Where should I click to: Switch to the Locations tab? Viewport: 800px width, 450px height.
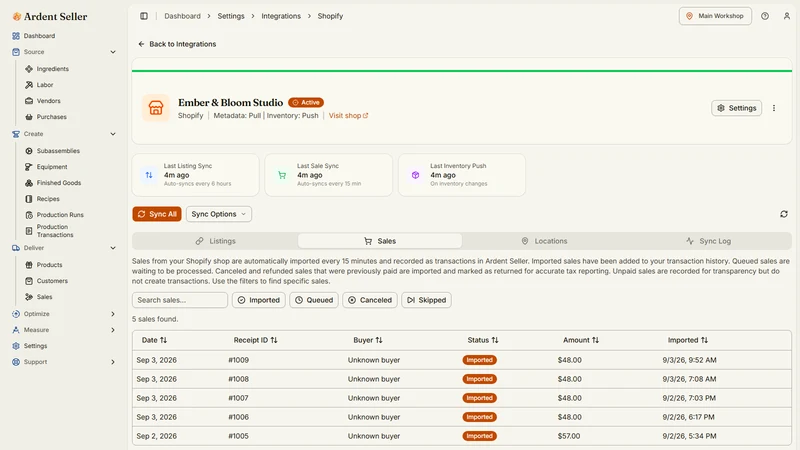544,241
